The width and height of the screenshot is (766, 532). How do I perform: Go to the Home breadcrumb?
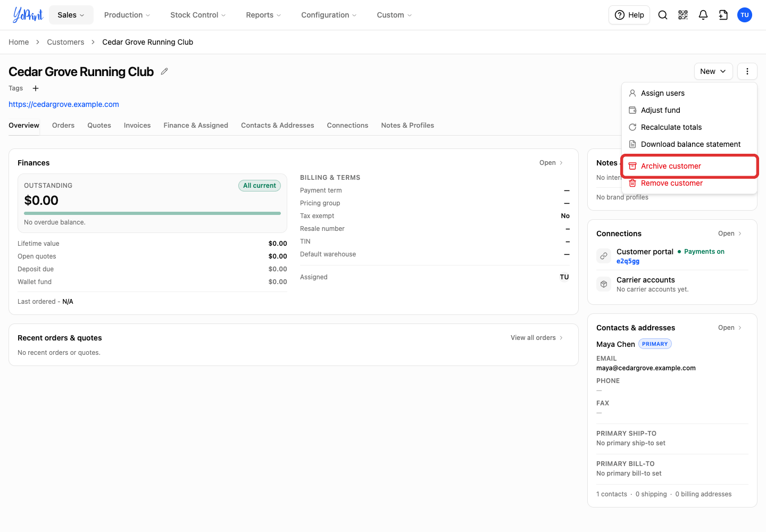[x=19, y=42]
